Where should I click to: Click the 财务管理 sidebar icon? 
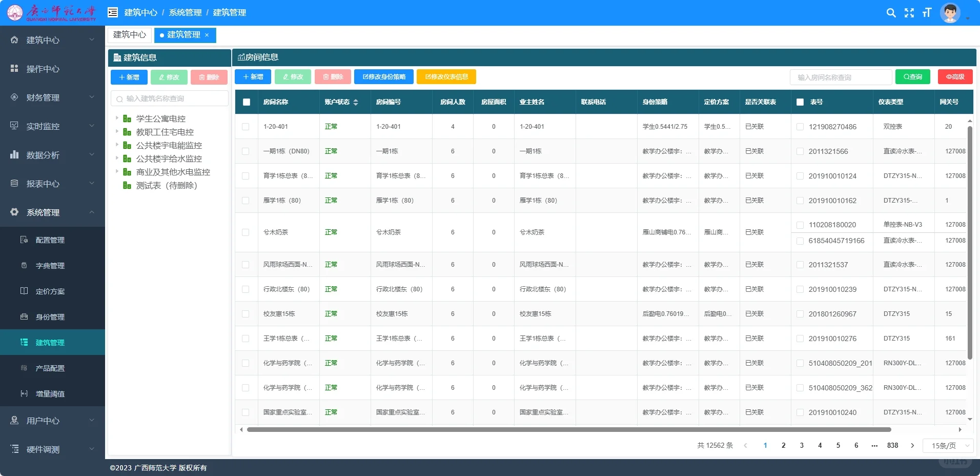click(14, 97)
